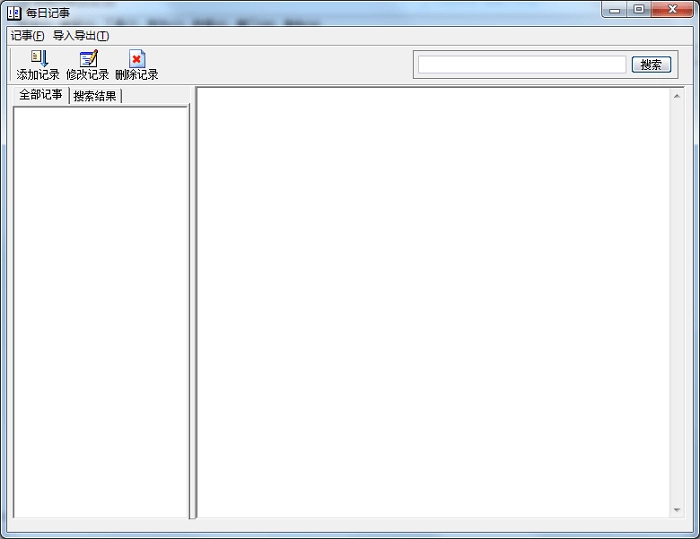Minimize the 每日记事 window

615,10
